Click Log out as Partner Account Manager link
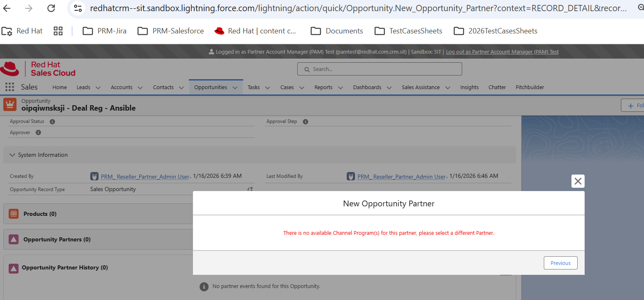 502,52
